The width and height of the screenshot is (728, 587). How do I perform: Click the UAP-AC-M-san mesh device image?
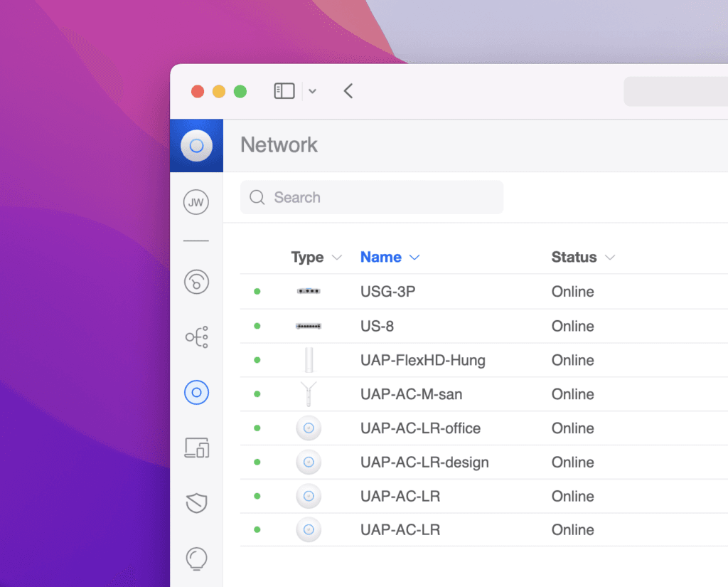(309, 394)
